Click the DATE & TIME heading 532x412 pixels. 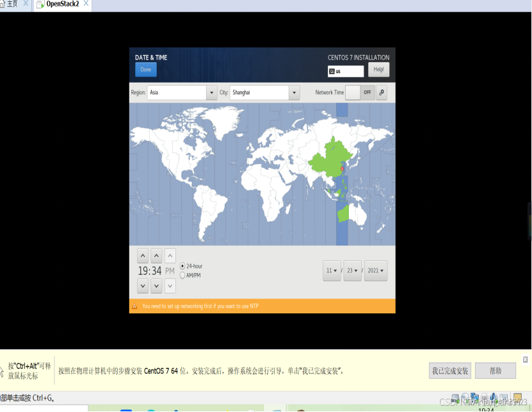(151, 58)
